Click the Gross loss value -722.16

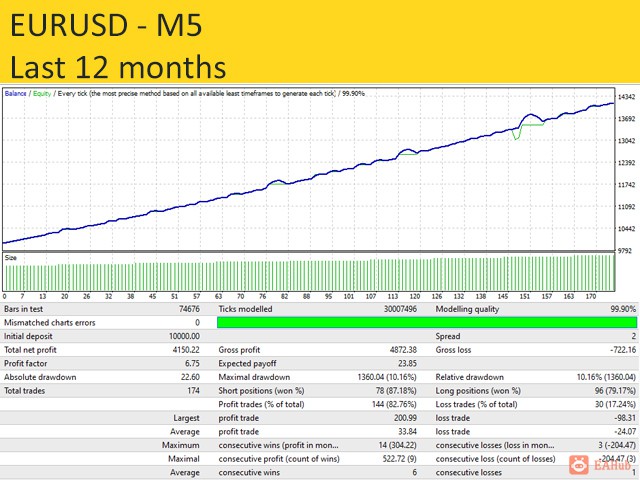click(623, 350)
